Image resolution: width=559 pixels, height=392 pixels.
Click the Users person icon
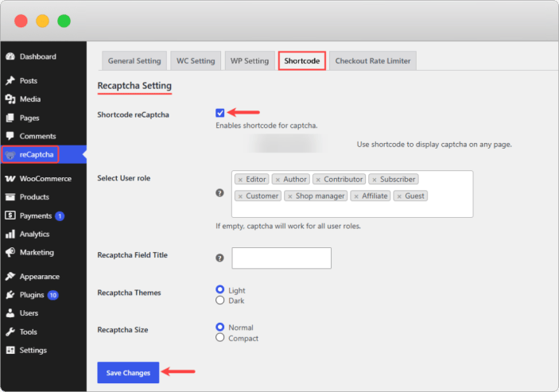click(10, 313)
